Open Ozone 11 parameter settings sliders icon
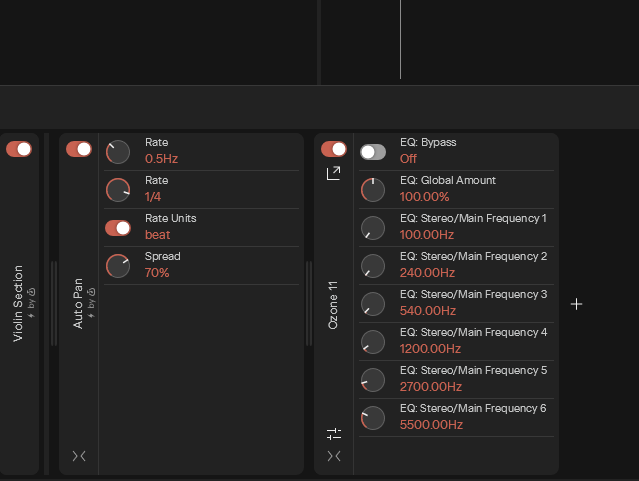 click(x=334, y=434)
